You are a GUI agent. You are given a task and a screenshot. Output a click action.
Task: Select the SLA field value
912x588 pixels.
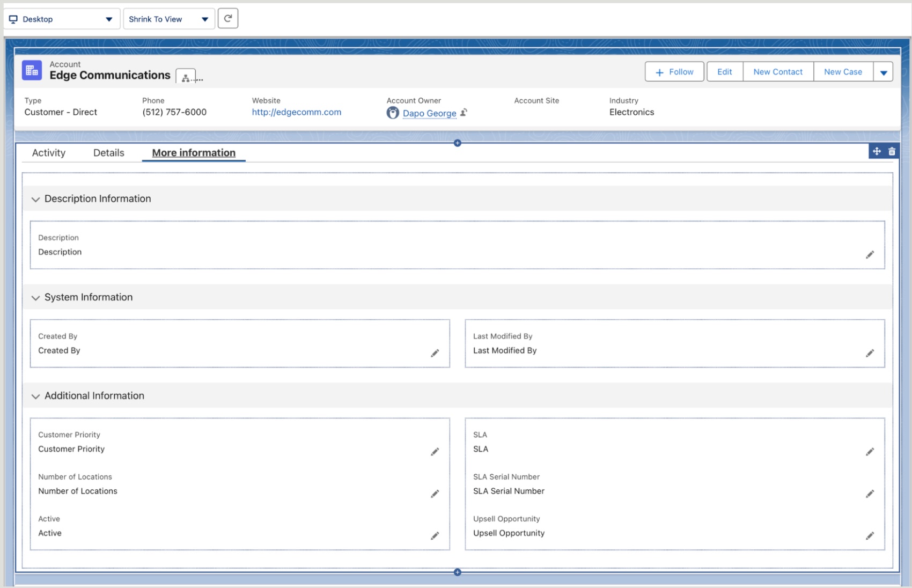[481, 449]
